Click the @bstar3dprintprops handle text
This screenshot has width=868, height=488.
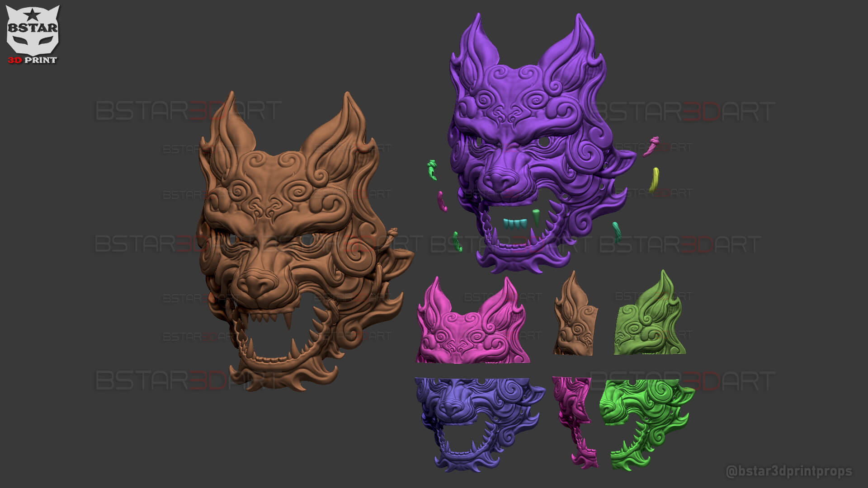(788, 471)
